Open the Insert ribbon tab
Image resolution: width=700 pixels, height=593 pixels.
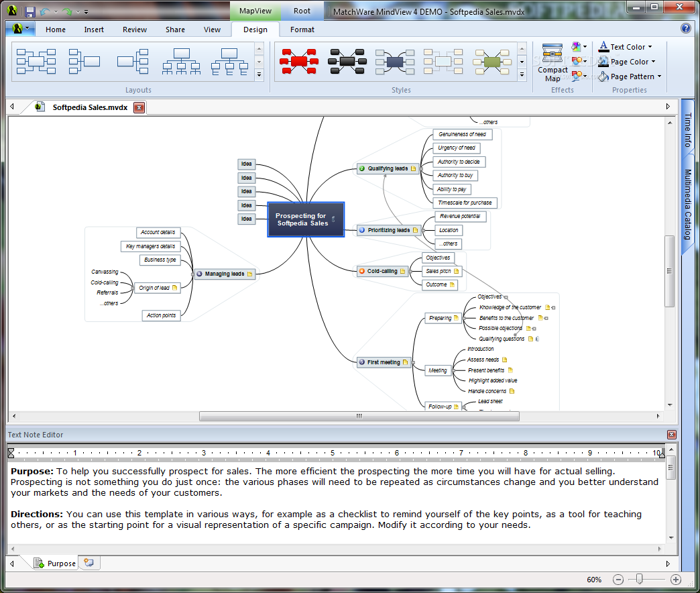pos(94,30)
